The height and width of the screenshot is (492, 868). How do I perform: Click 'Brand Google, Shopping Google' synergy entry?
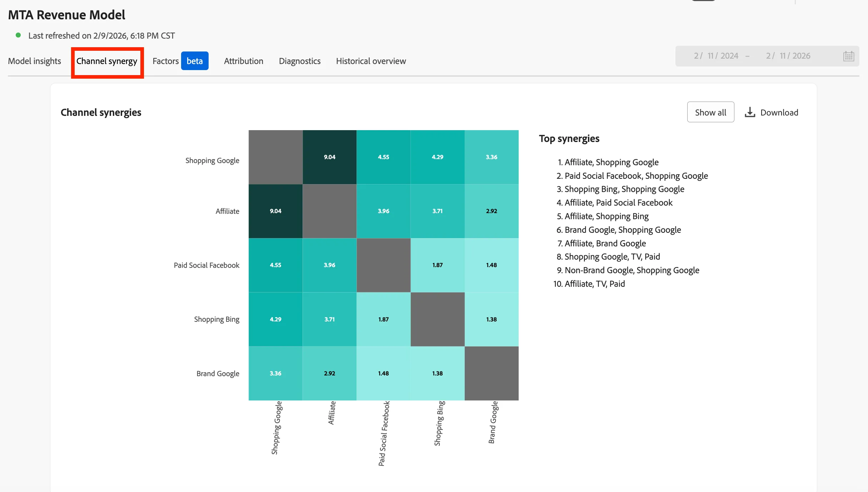coord(623,230)
